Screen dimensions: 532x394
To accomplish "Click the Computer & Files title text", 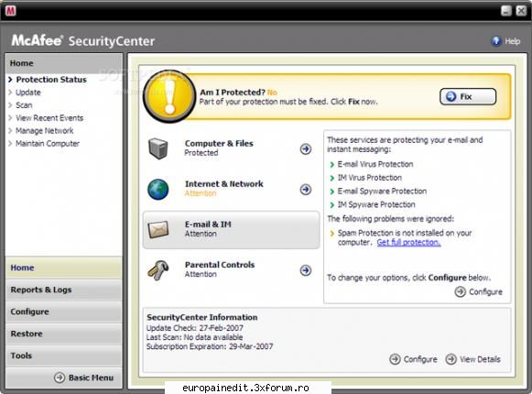I will pyautogui.click(x=219, y=143).
